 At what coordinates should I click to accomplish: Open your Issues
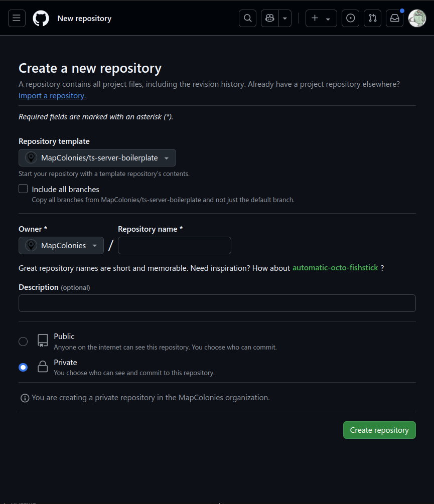350,18
